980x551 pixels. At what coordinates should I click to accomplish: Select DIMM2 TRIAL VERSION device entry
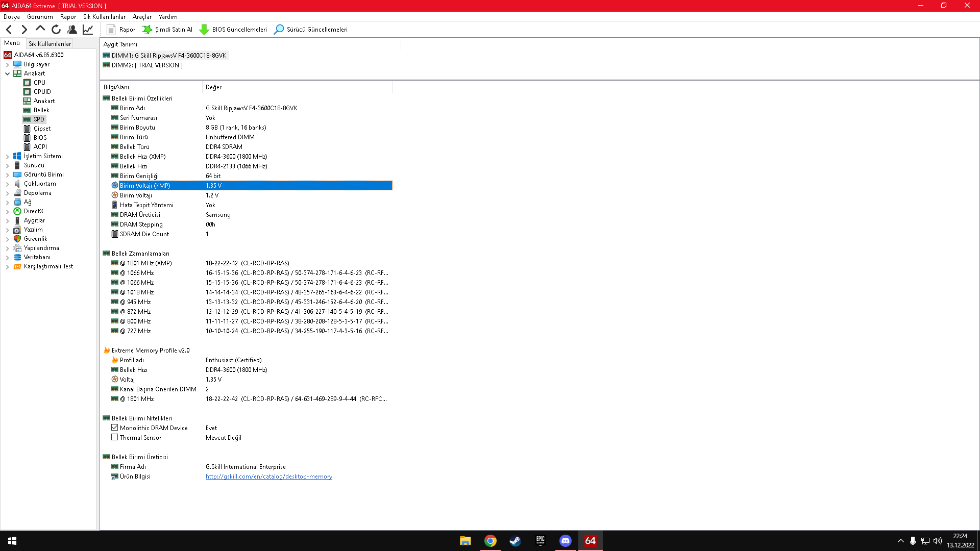(146, 65)
